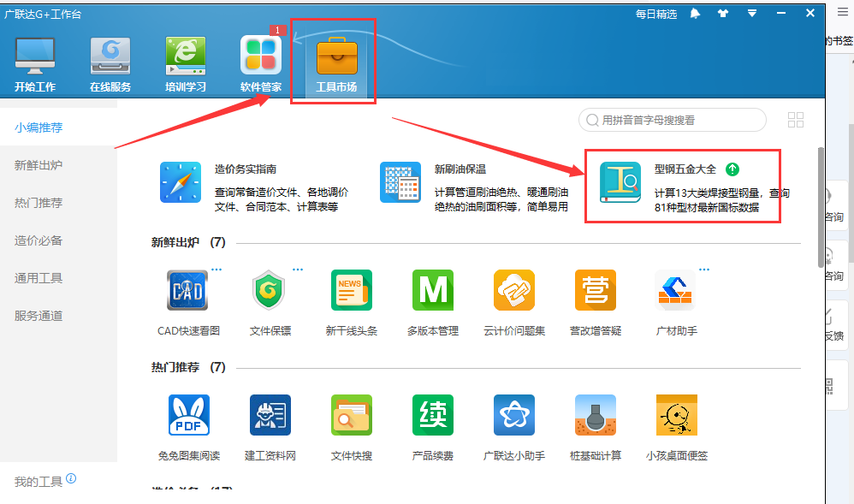854x504 pixels.
Task: Open browser hamburger menu behind the window
Action: 843,12
